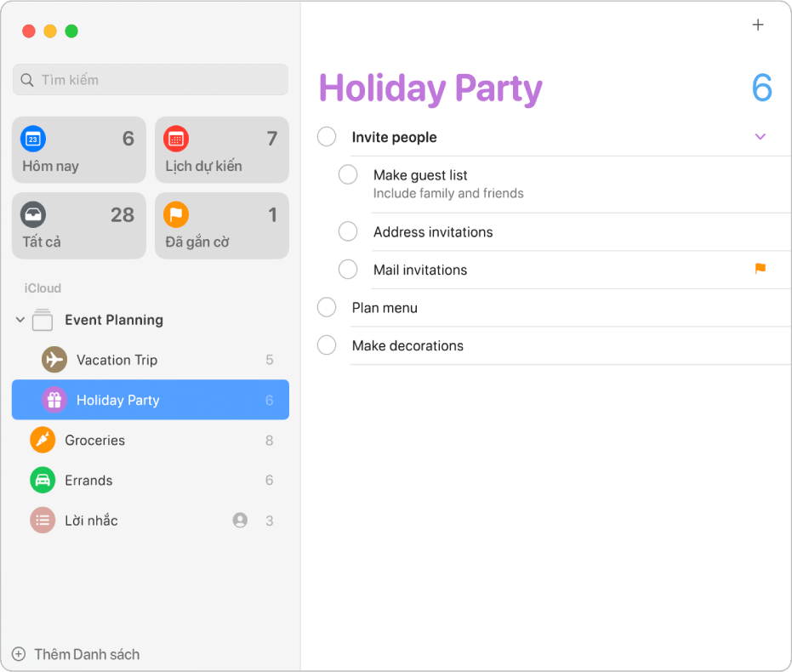
Task: Click the shared person icon on Lời nhắc
Action: click(240, 520)
